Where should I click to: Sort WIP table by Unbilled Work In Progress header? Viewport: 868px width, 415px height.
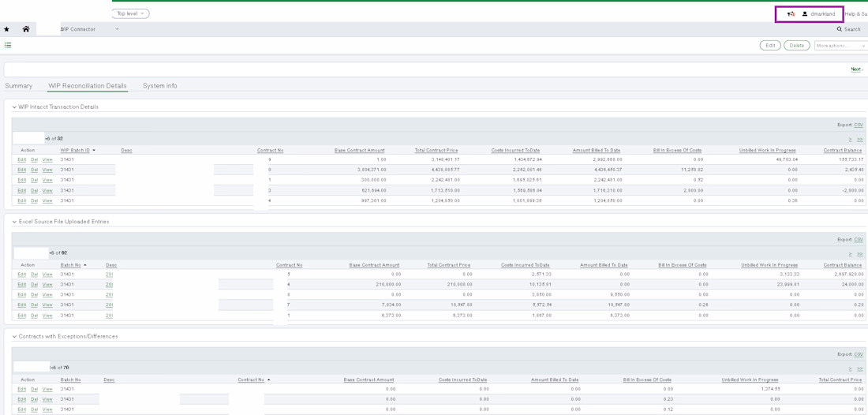(x=767, y=150)
